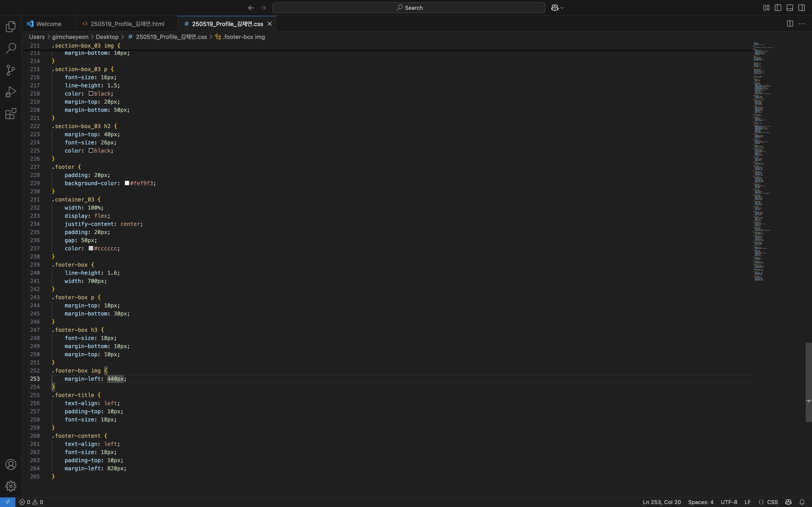The height and width of the screenshot is (507, 812).
Task: Toggle the primary side bar
Action: coord(778,8)
